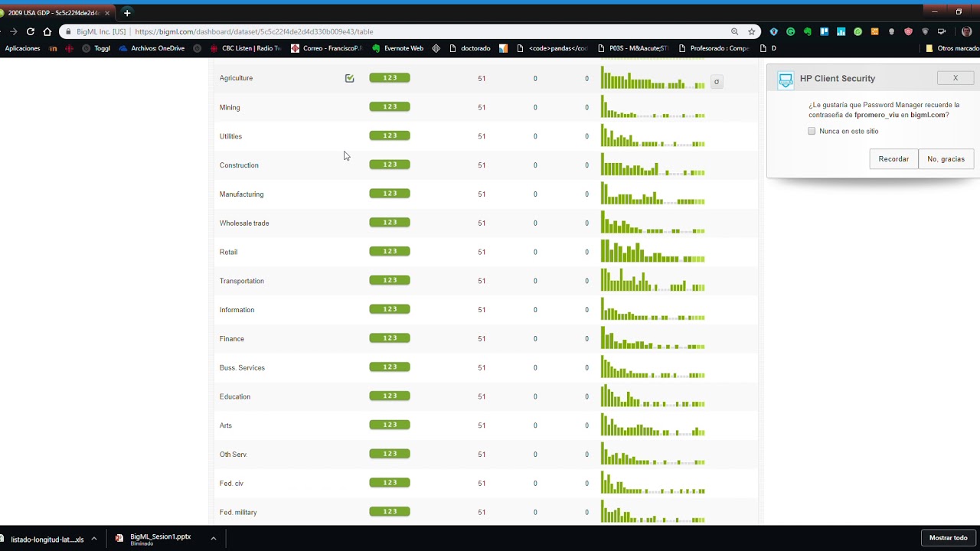The height and width of the screenshot is (551, 980).
Task: Click the numeric 123 type badge for Finance
Action: (x=390, y=338)
